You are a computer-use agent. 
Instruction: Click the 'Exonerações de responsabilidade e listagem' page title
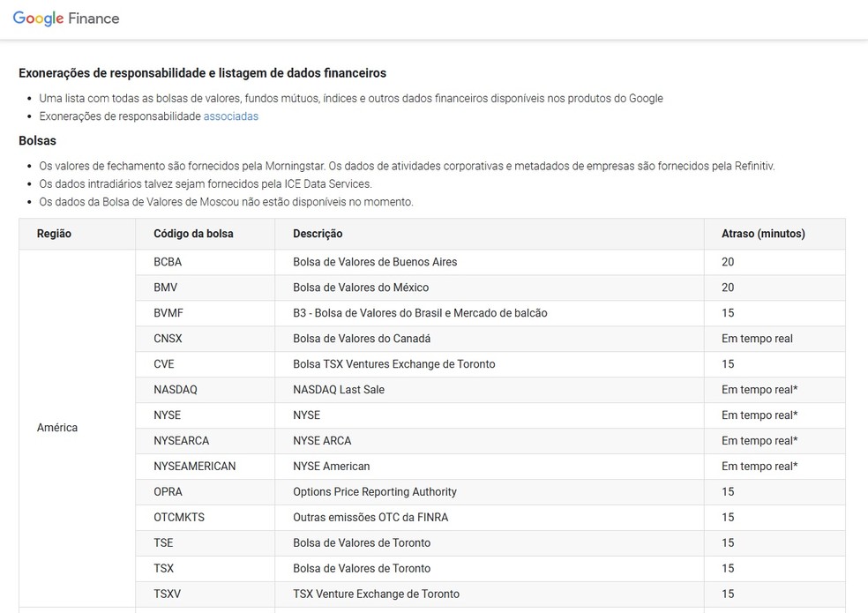click(203, 73)
